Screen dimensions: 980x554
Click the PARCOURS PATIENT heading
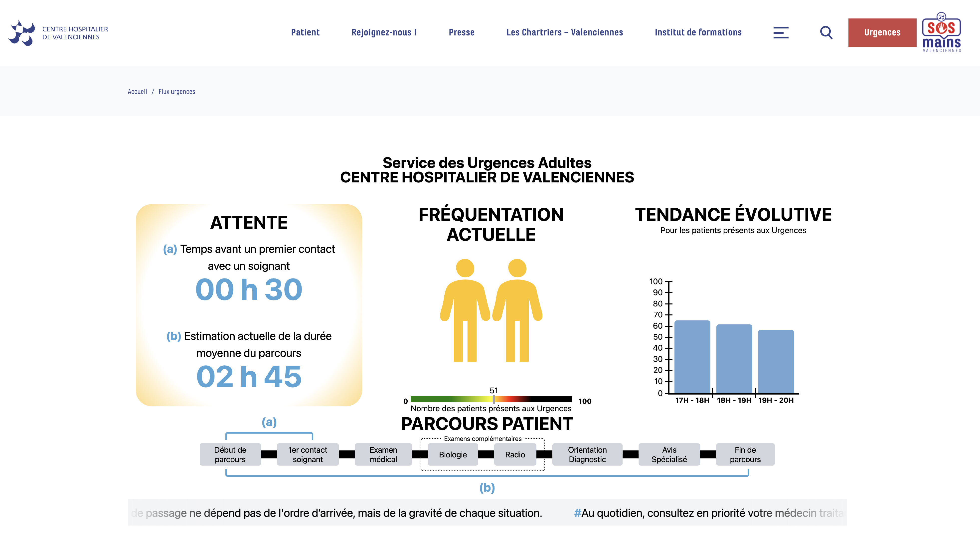tap(487, 424)
